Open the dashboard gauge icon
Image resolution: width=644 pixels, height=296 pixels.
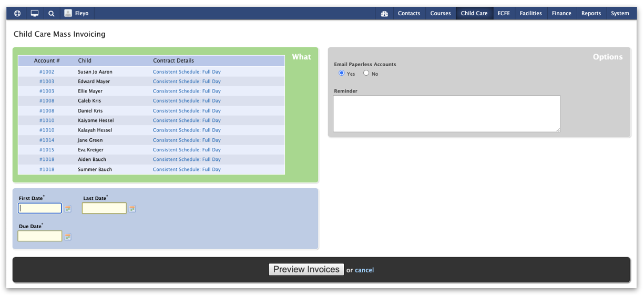point(384,14)
